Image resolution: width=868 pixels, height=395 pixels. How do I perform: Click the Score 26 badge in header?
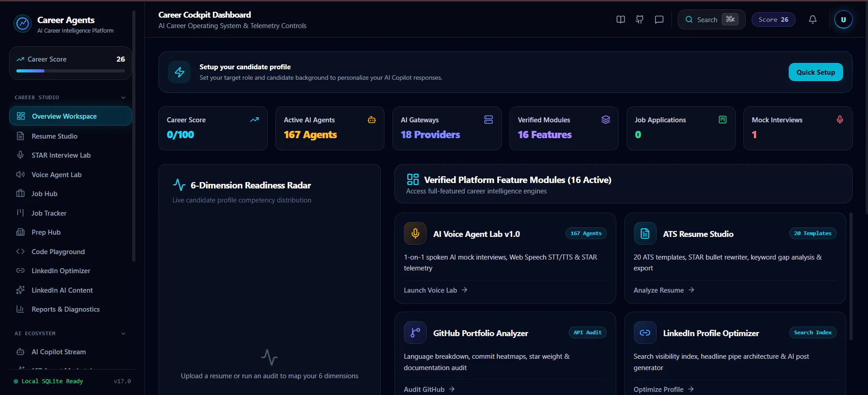point(773,19)
